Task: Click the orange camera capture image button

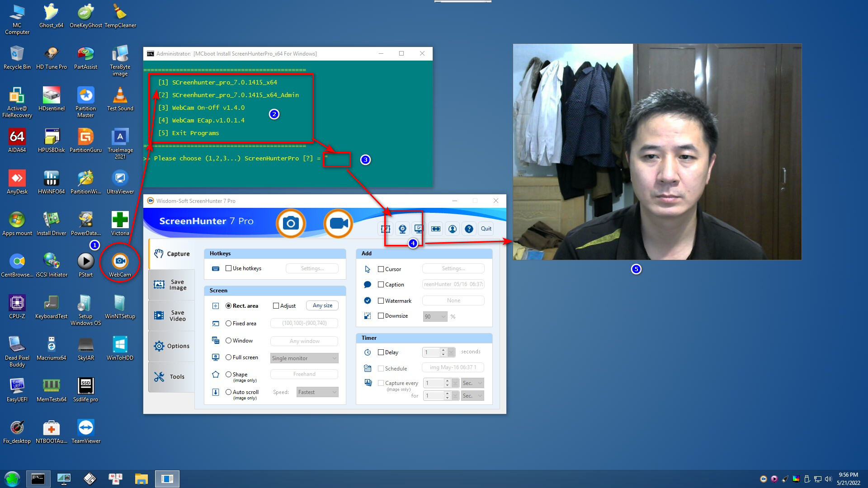Action: point(291,223)
